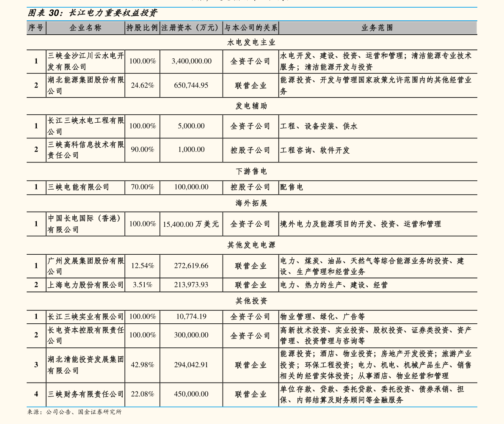Click "控股子公司" in the 三峡电能有限公司 row

(251, 187)
